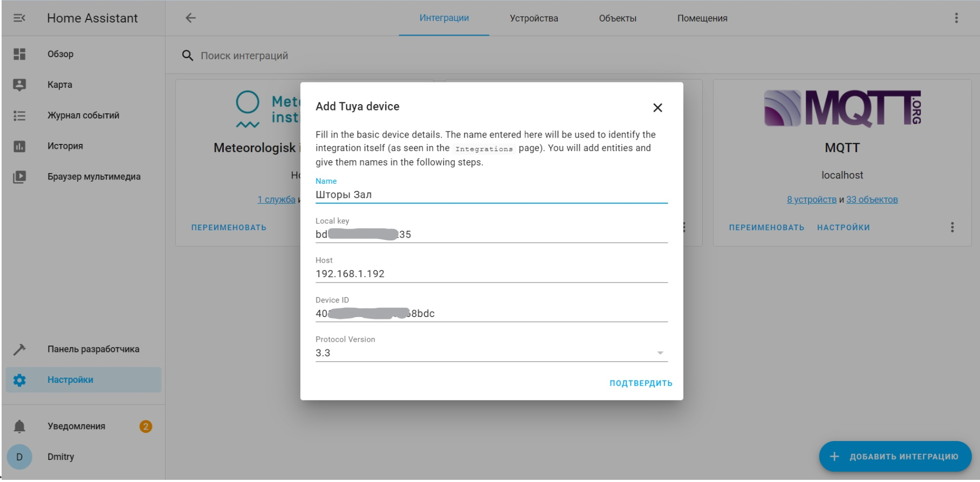
Task: Close the Add Tuya device dialog
Action: click(657, 108)
